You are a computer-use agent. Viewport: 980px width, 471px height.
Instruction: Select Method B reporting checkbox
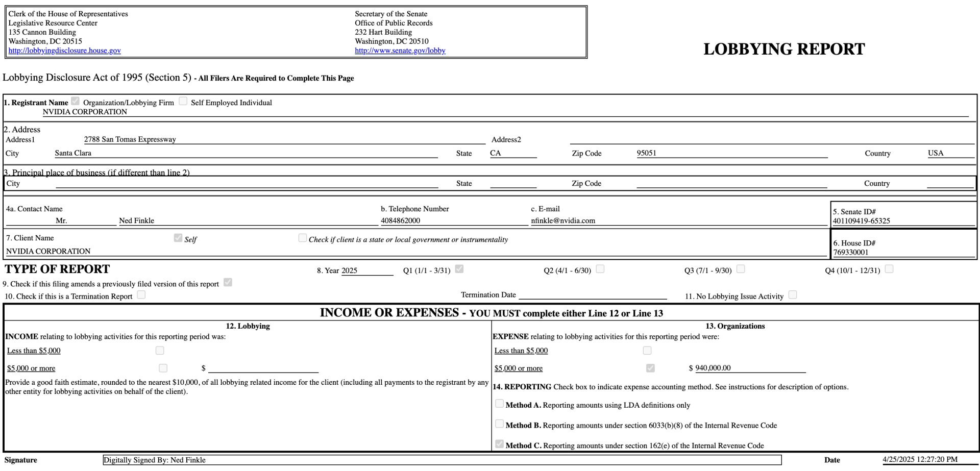(500, 424)
